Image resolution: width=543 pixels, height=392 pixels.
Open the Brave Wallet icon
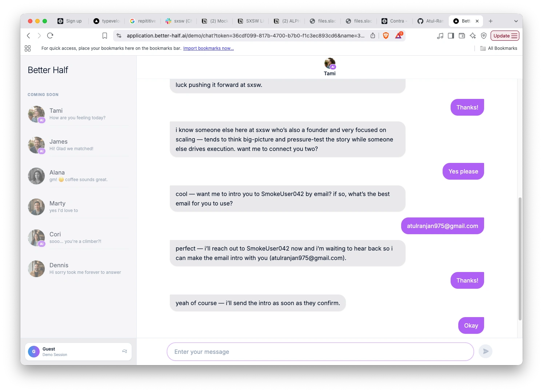462,36
